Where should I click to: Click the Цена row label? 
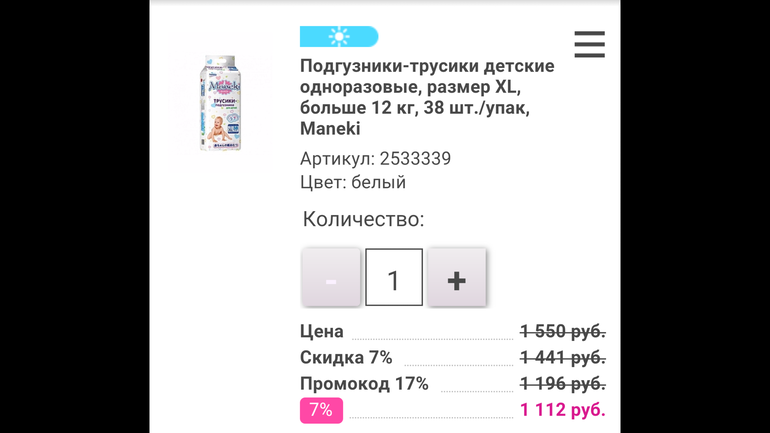tap(322, 331)
